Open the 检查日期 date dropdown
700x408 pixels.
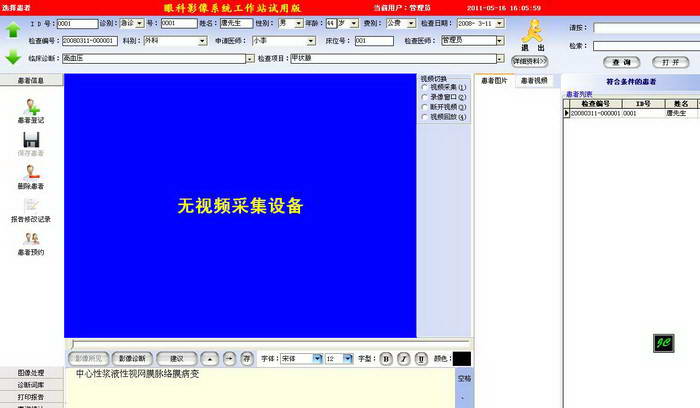(500, 23)
